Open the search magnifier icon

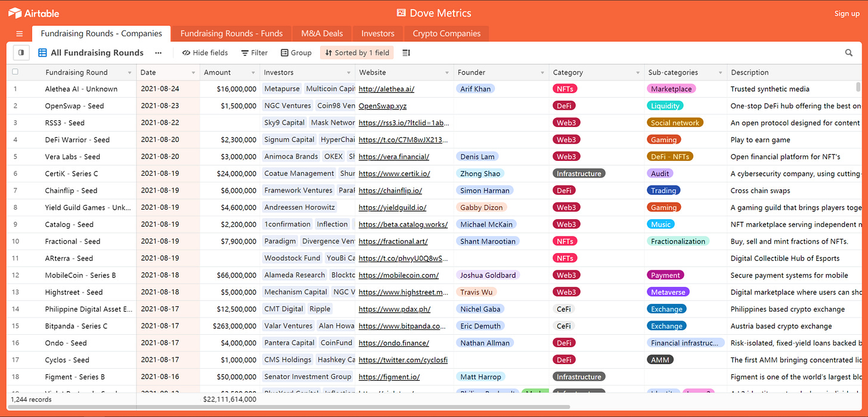pos(849,53)
